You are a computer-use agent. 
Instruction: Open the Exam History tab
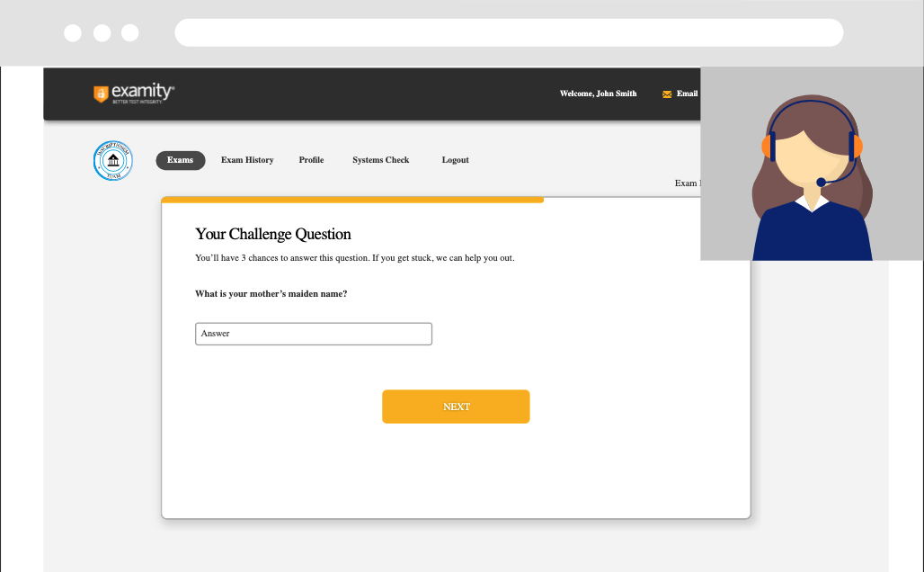(247, 160)
